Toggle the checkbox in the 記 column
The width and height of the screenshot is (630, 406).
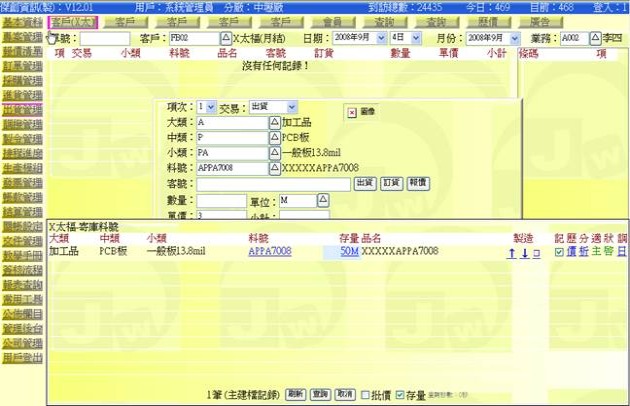coord(558,252)
